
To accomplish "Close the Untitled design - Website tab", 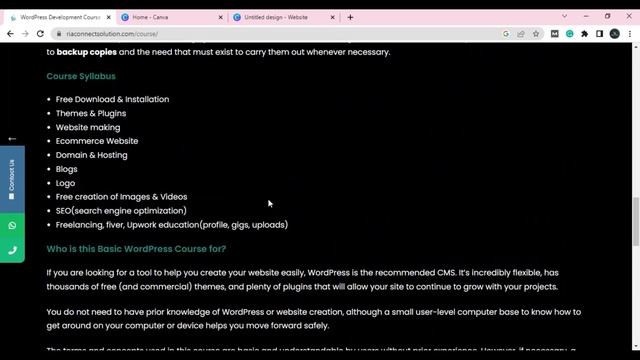I will pos(332,17).
